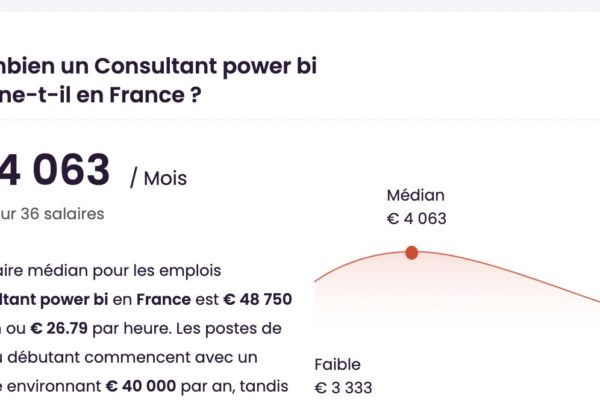Screen dimensions: 600x400
Task: Click the "36 salaires" sample count text
Action: point(62,214)
